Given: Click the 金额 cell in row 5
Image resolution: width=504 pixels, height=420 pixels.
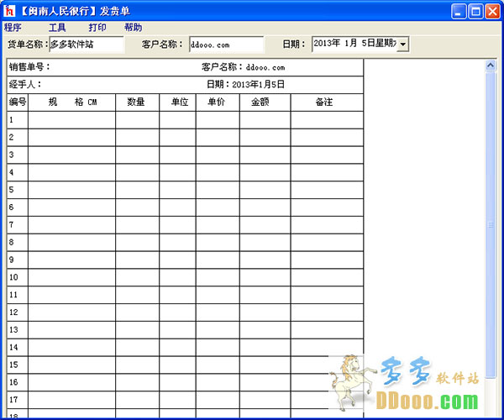Looking at the screenshot, I should pos(265,190).
